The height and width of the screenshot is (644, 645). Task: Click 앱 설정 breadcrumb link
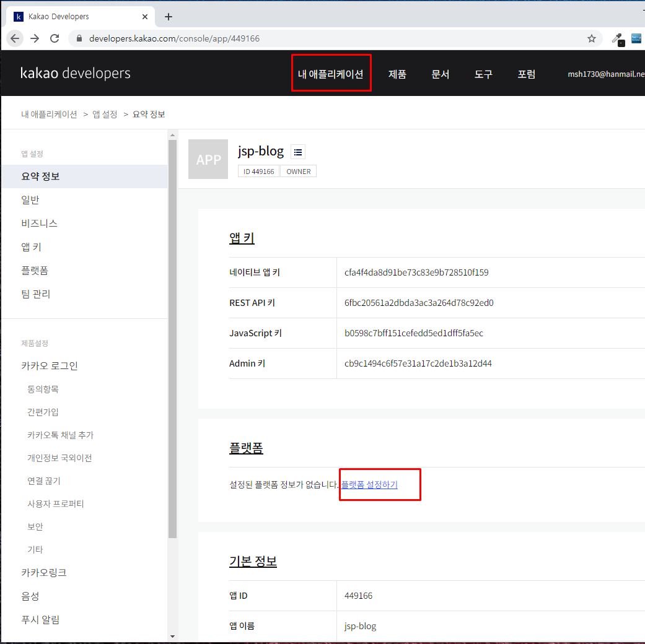pyautogui.click(x=105, y=115)
